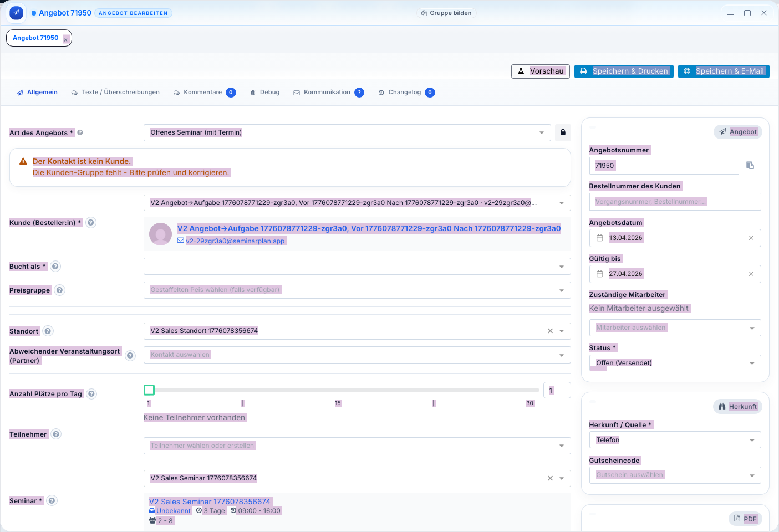Viewport: 779px width, 532px height.
Task: Expand the Gutscheincode dropdown
Action: [752, 475]
